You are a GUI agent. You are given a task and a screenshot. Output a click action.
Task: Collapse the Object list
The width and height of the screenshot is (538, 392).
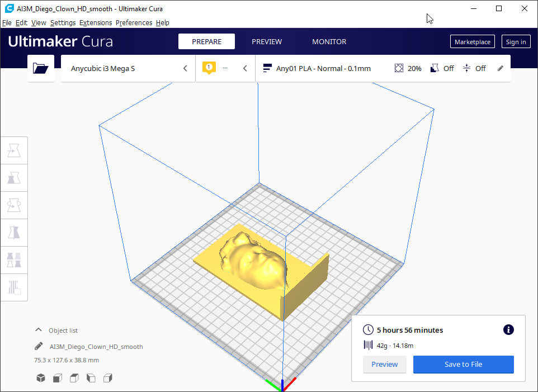(39, 330)
